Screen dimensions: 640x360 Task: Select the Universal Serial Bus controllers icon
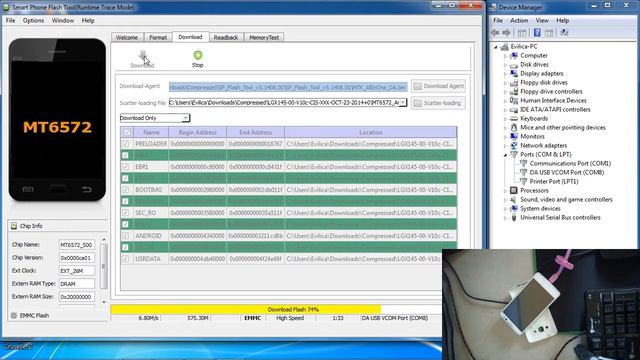[514, 218]
